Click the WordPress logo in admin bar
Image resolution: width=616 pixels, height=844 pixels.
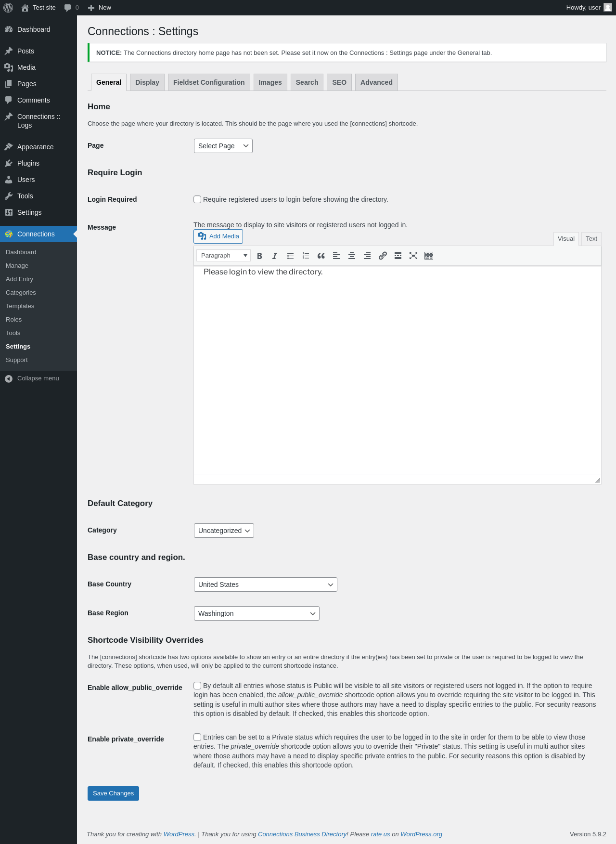[x=8, y=8]
